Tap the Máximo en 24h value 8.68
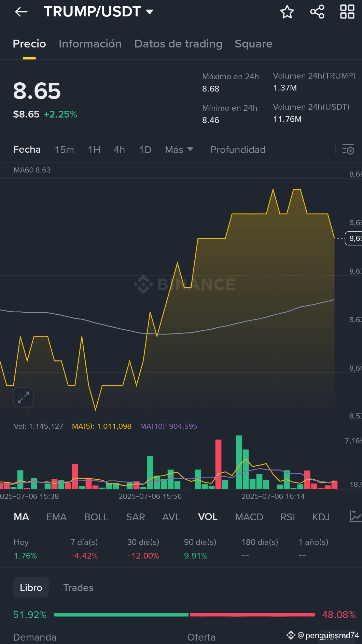The height and width of the screenshot is (644, 362). click(211, 89)
